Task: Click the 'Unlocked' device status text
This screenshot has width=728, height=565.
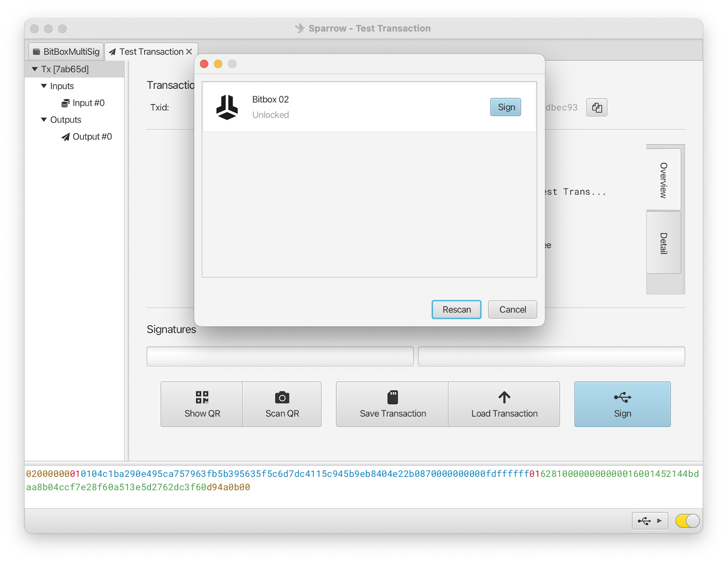Action: pyautogui.click(x=270, y=115)
